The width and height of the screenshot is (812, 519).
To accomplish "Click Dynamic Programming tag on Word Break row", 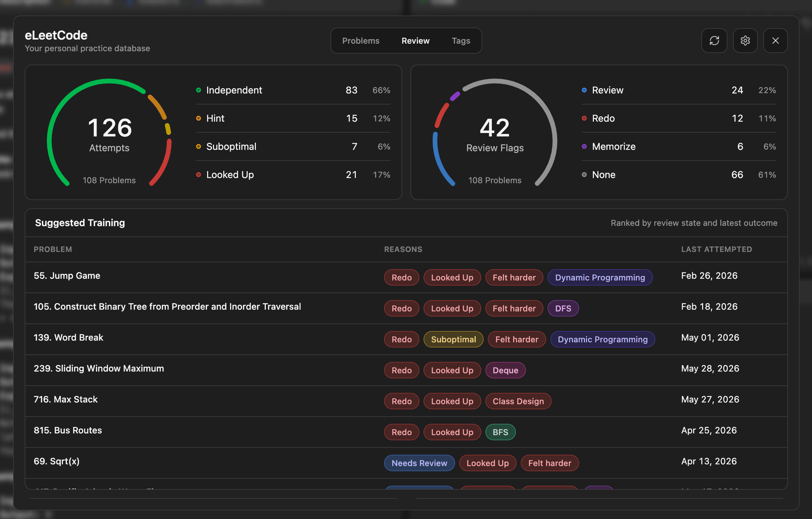I will (602, 339).
